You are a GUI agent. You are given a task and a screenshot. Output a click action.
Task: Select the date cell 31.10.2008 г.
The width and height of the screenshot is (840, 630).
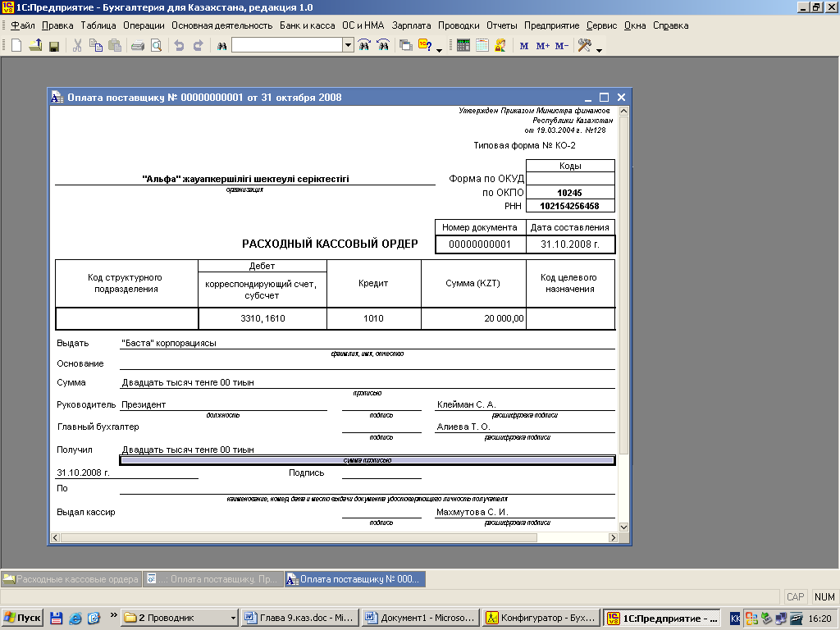pyautogui.click(x=570, y=244)
